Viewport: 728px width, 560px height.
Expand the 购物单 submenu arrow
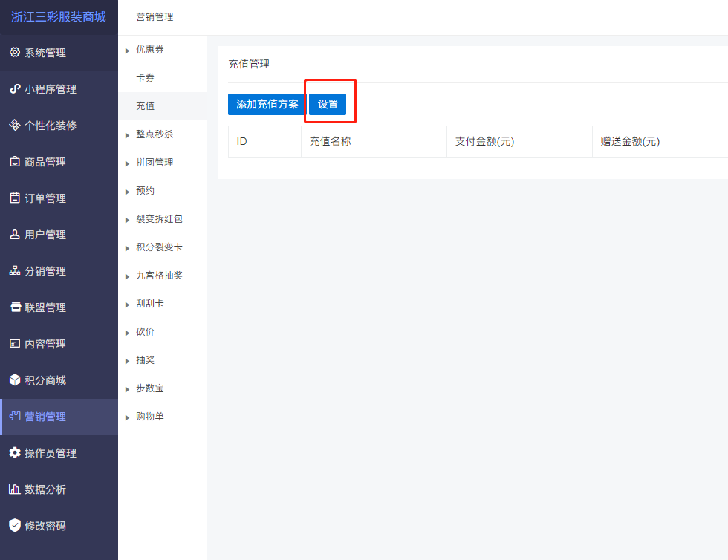point(127,418)
